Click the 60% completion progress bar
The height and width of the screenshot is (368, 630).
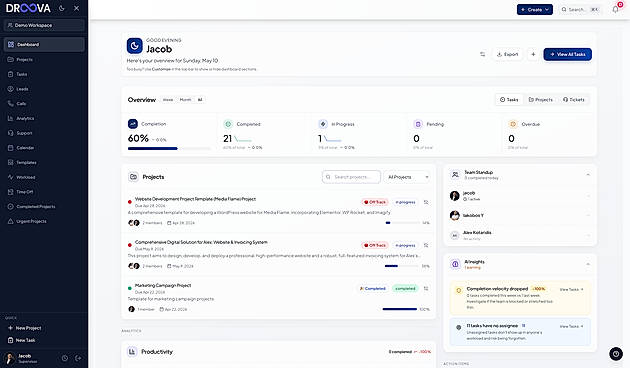pos(169,149)
